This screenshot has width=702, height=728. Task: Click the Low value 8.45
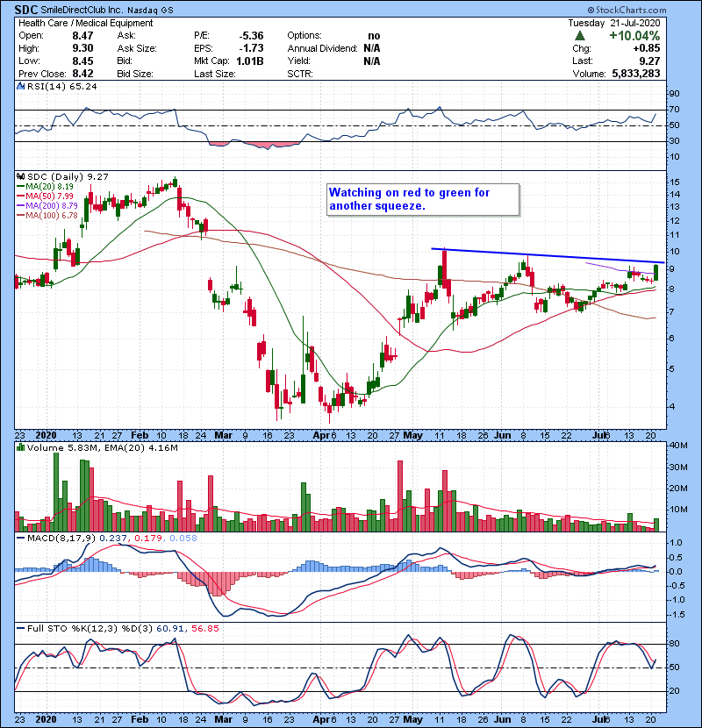point(82,61)
